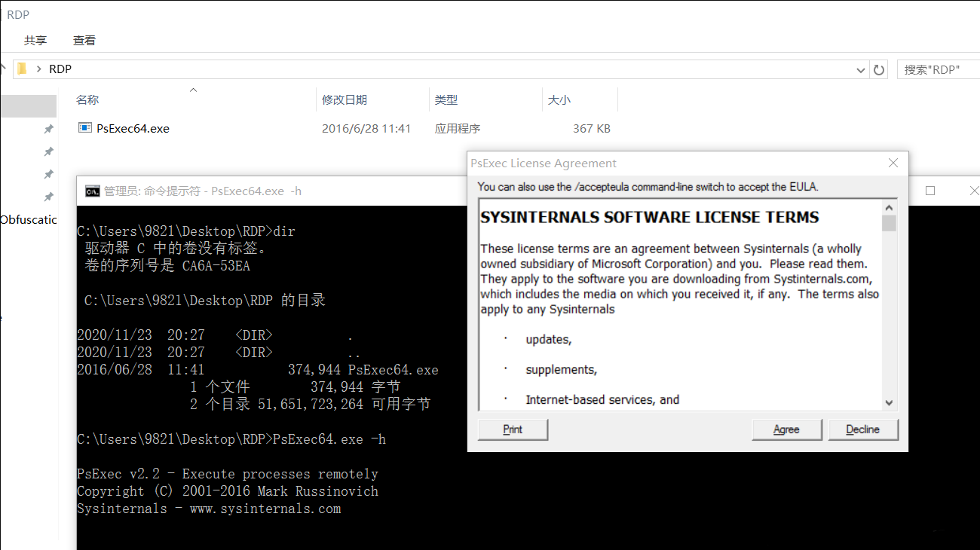Click the maximize icon of command prompt window
The image size is (980, 550).
point(930,191)
